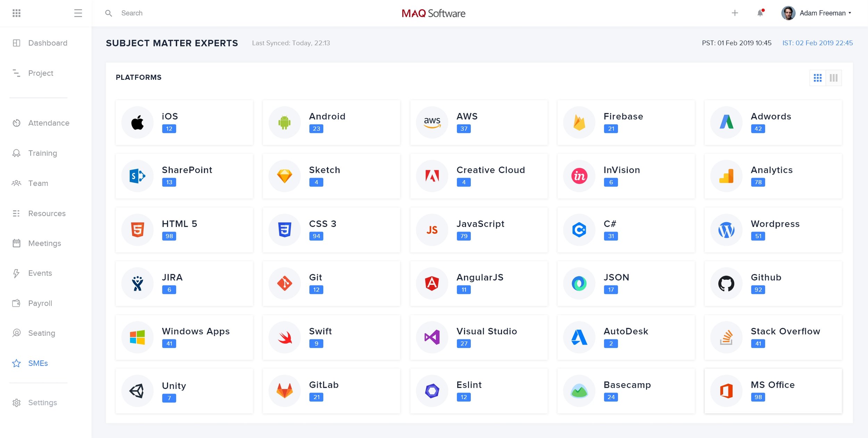Image resolution: width=868 pixels, height=438 pixels.
Task: Click the 98 count badge under HTML 5
Action: tap(169, 236)
